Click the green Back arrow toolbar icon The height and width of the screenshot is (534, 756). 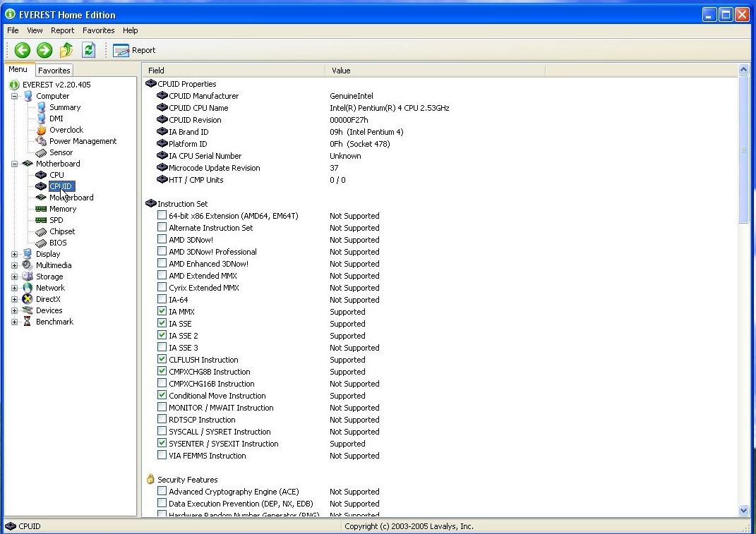(x=22, y=50)
